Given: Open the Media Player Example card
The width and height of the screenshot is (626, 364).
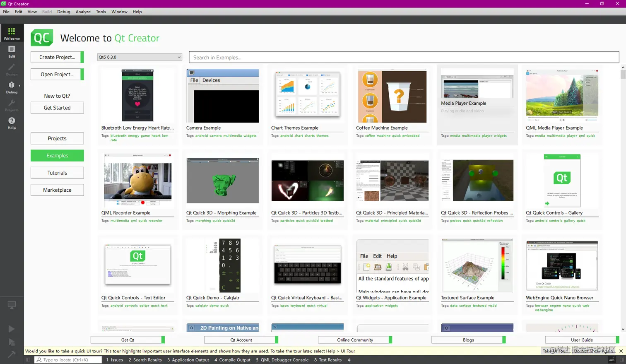Looking at the screenshot, I should pyautogui.click(x=477, y=106).
